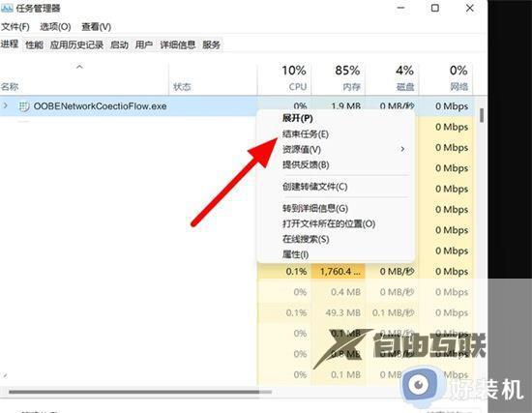Click the vertical scrollbar thumb
This screenshot has height=413, width=532.
(482, 115)
